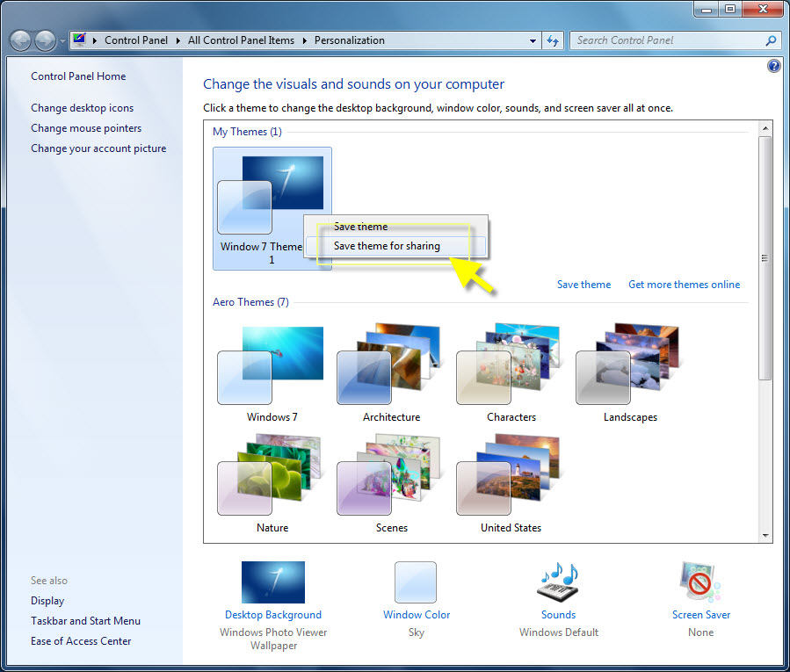Screen dimensions: 790x672
Task: Open the Sounds link
Action: point(558,615)
